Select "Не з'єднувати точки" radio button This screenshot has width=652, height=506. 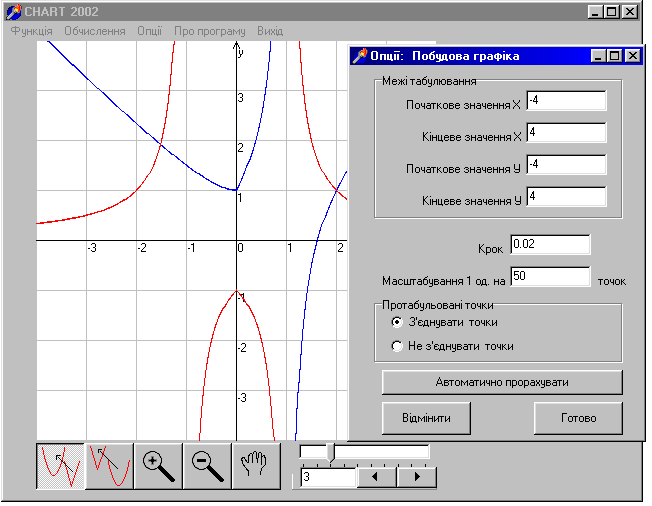click(x=397, y=346)
